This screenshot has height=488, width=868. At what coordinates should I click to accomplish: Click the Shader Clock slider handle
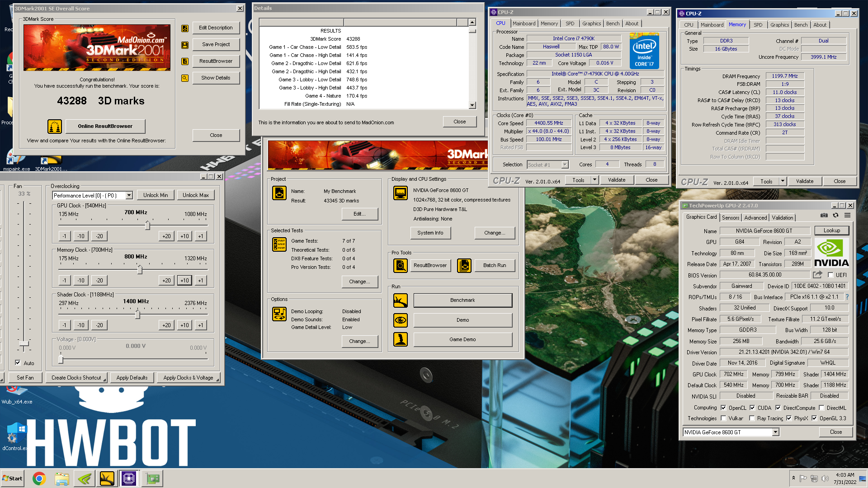tap(137, 314)
